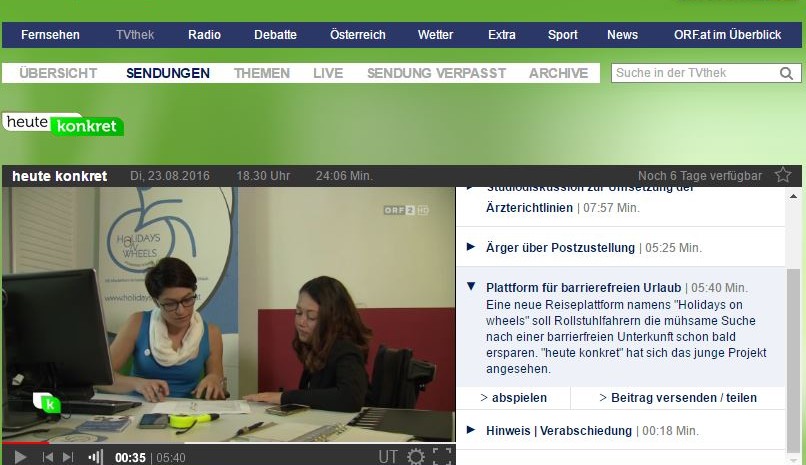Viewport: 806px width, 465px height.
Task: Add episode to favorites with star icon
Action: 783,175
